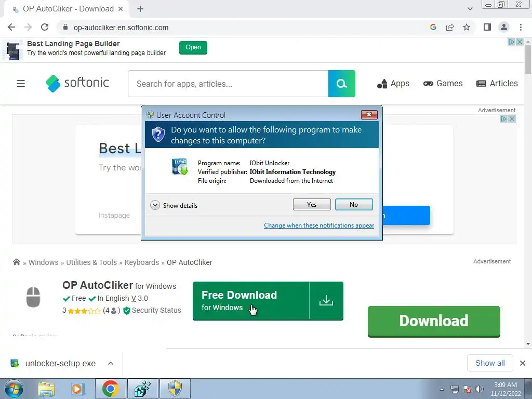Click the star rating
532x399 pixels.
click(84, 311)
